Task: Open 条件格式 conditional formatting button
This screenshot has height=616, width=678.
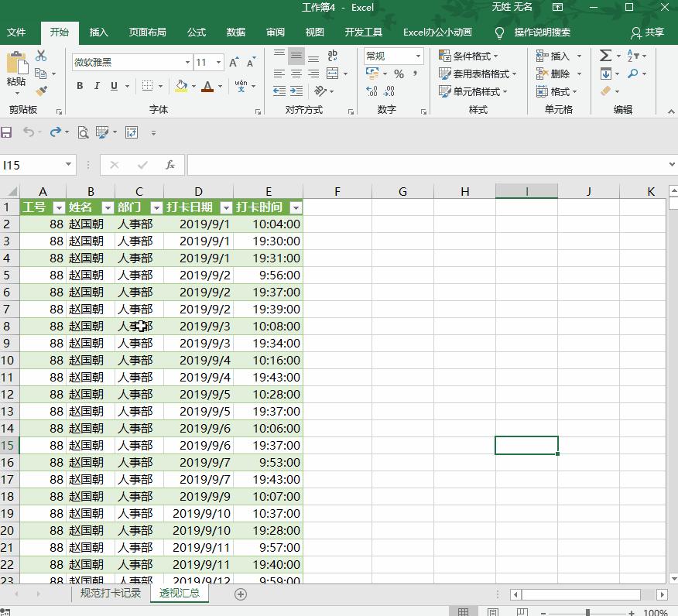Action: (469, 56)
